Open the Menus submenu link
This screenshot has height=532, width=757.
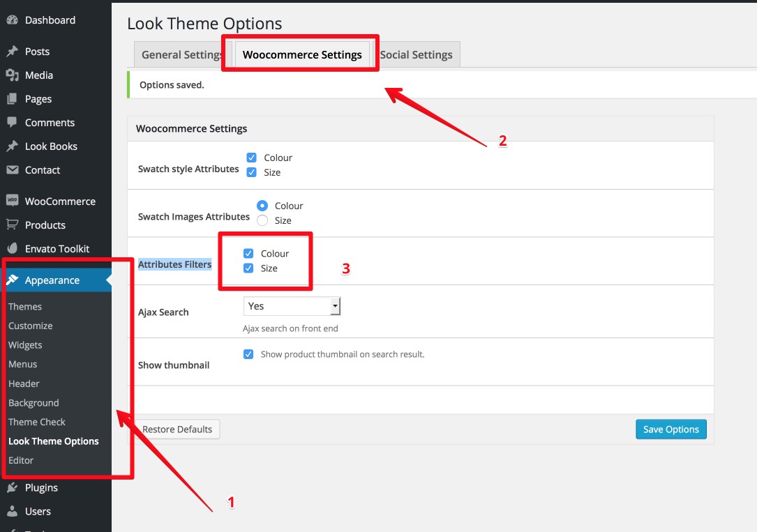(x=23, y=364)
